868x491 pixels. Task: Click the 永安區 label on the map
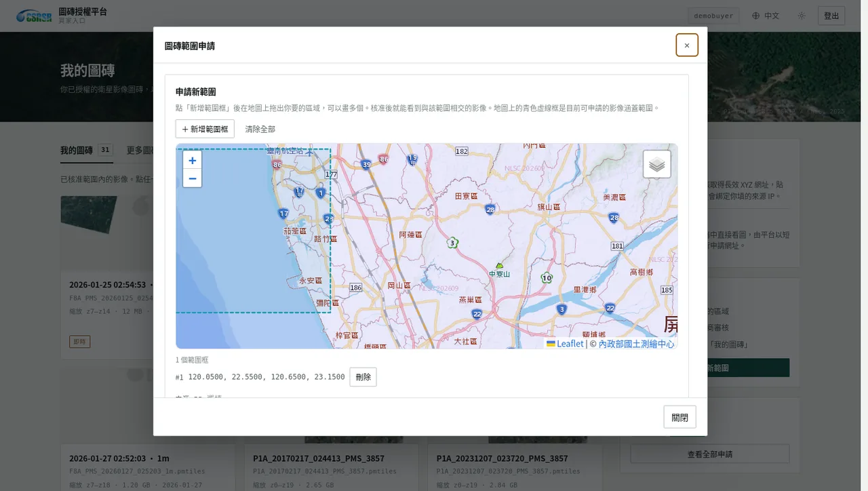tap(311, 280)
